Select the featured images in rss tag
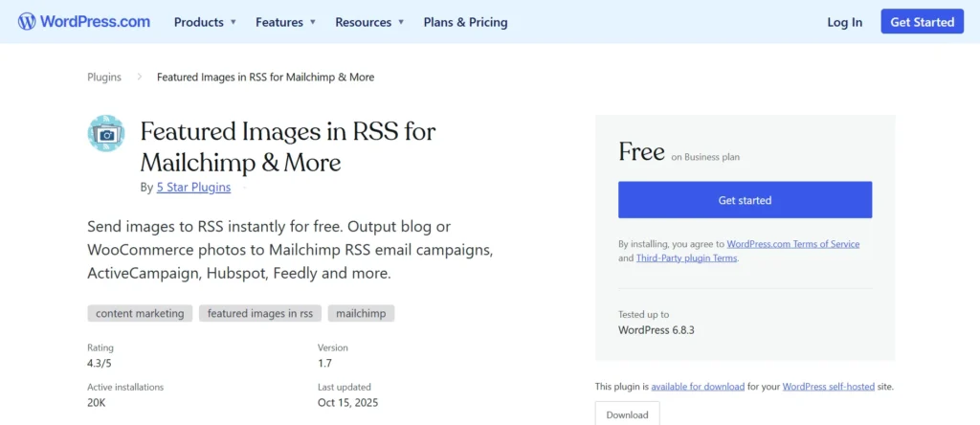 [x=260, y=313]
